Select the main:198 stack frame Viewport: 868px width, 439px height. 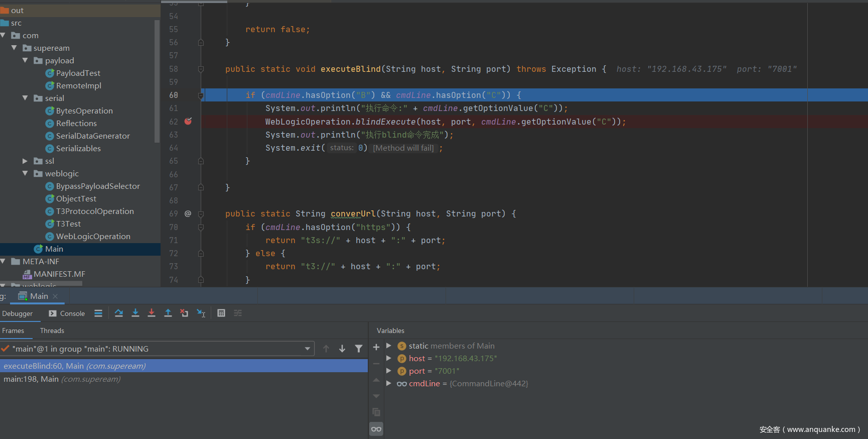pyautogui.click(x=31, y=379)
